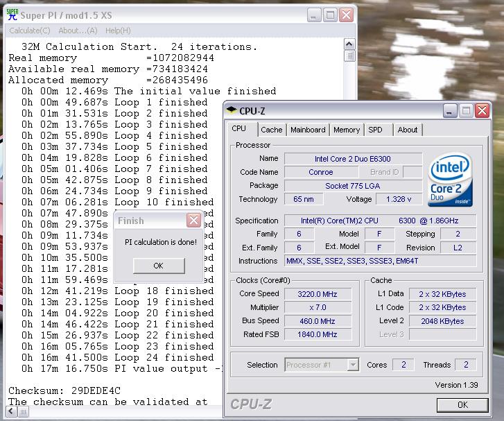
Task: Click the Rated FSB value 1840.0 MHz
Action: [318, 334]
